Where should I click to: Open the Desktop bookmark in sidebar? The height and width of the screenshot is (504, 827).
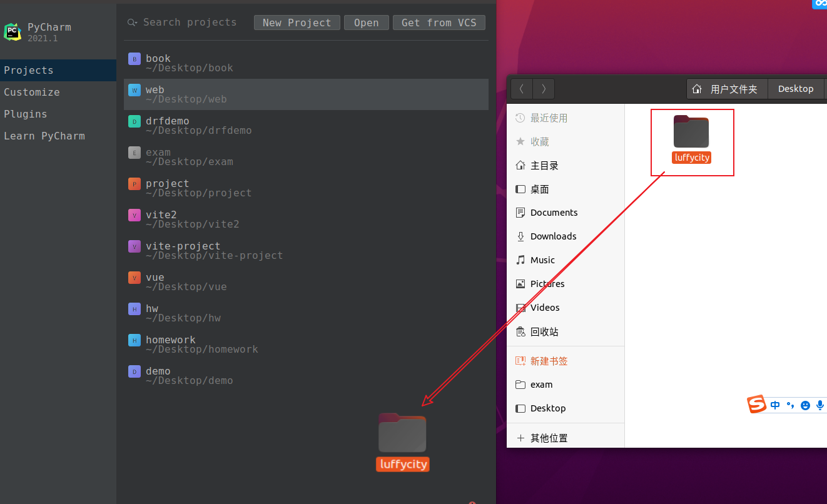pos(566,408)
